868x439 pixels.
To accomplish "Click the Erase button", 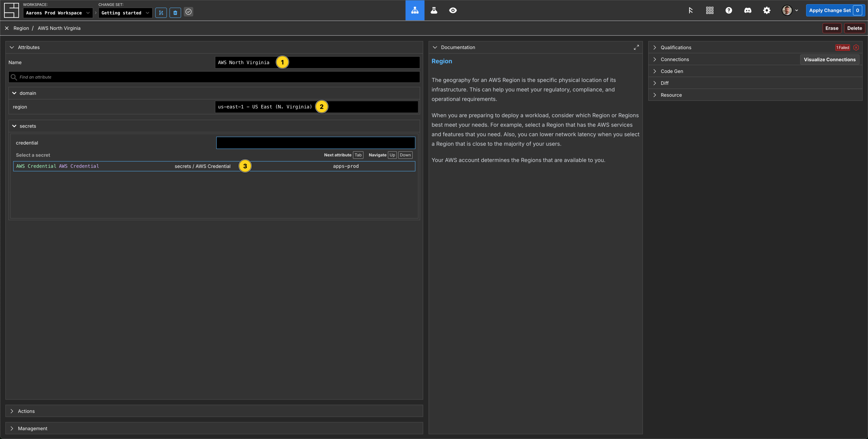I will (x=832, y=28).
